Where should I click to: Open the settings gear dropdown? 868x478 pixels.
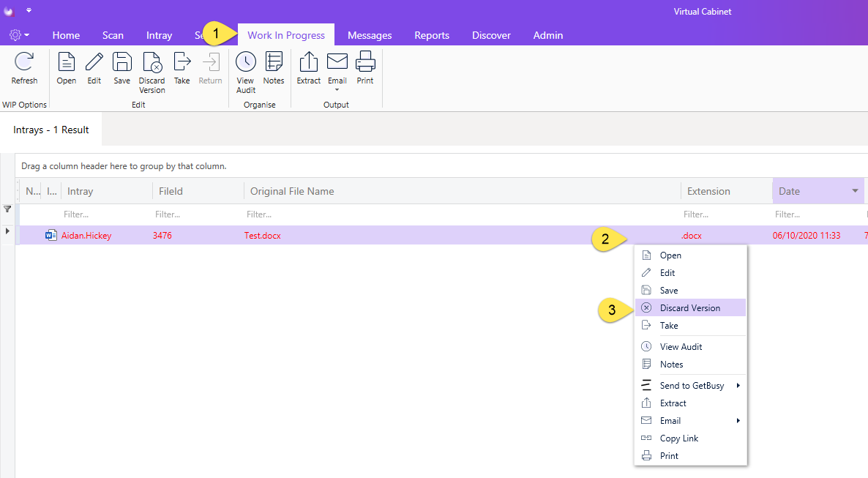[x=19, y=35]
